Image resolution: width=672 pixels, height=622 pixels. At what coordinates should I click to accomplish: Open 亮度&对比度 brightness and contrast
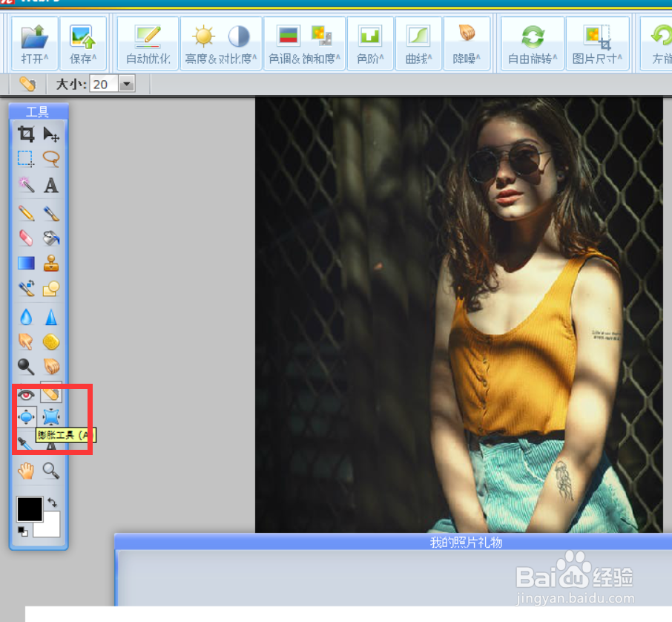(x=221, y=43)
